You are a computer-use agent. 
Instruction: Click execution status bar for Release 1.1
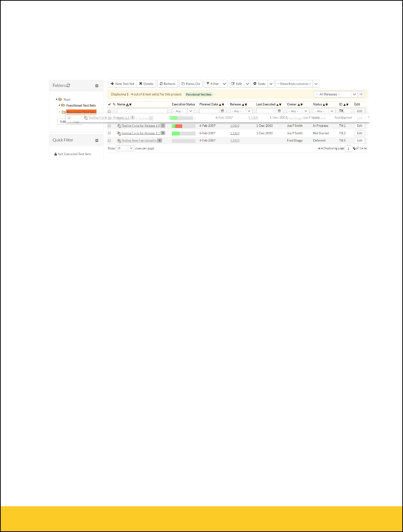coord(184,133)
